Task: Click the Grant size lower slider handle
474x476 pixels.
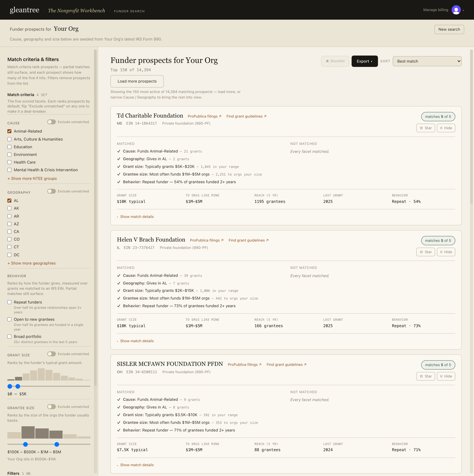Action: point(10,386)
